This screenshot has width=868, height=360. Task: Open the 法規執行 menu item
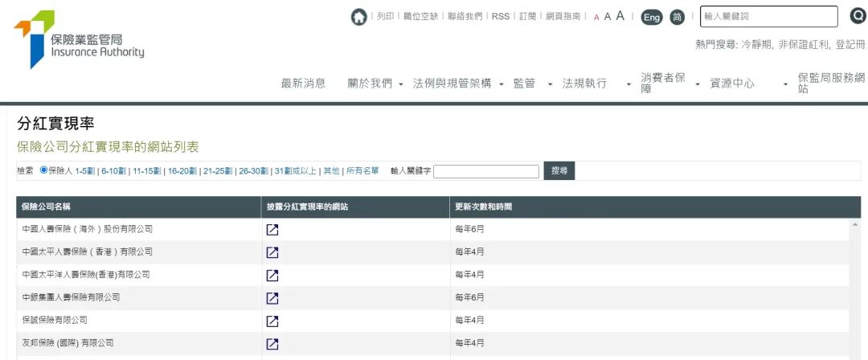tap(584, 84)
